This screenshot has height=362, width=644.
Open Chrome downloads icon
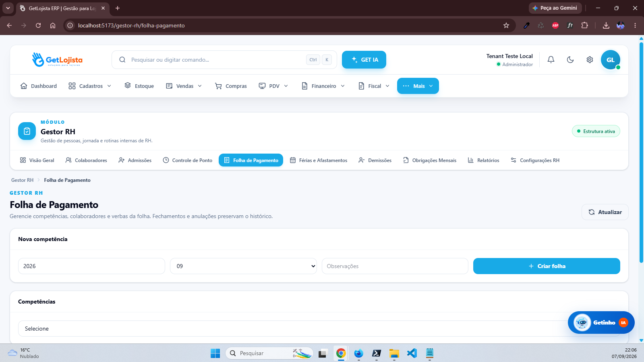click(606, 25)
